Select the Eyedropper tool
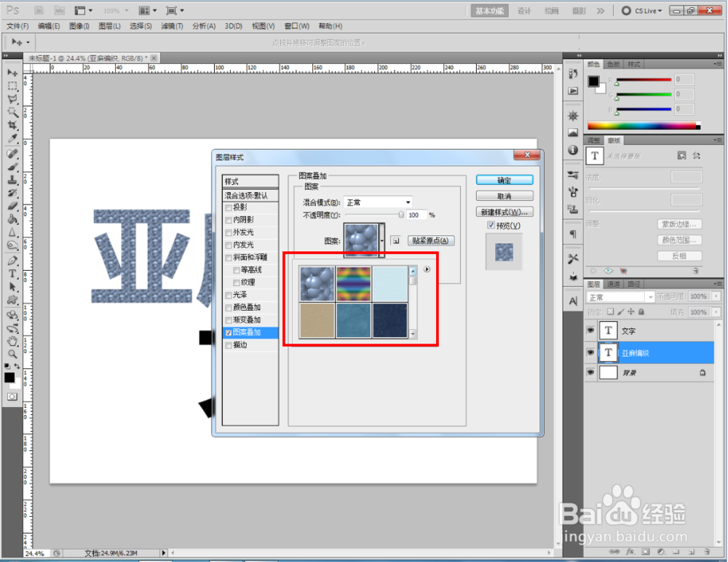 12,138
